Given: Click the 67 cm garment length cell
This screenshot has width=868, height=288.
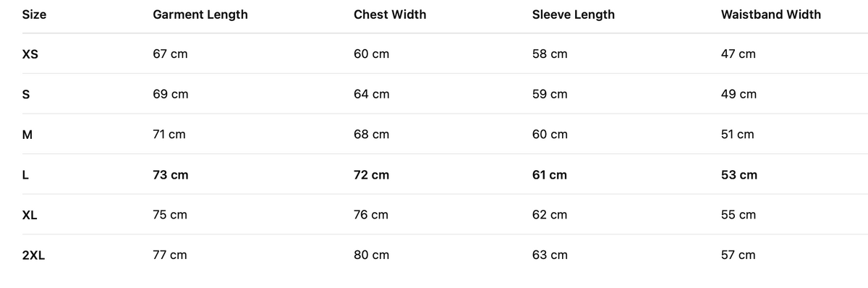Looking at the screenshot, I should 170,54.
